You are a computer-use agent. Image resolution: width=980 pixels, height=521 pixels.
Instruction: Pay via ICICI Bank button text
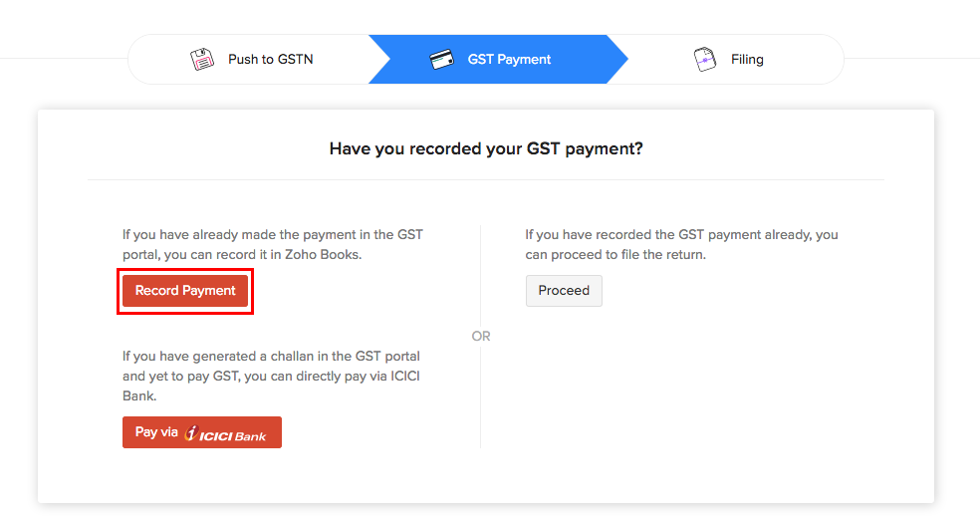[x=156, y=432]
